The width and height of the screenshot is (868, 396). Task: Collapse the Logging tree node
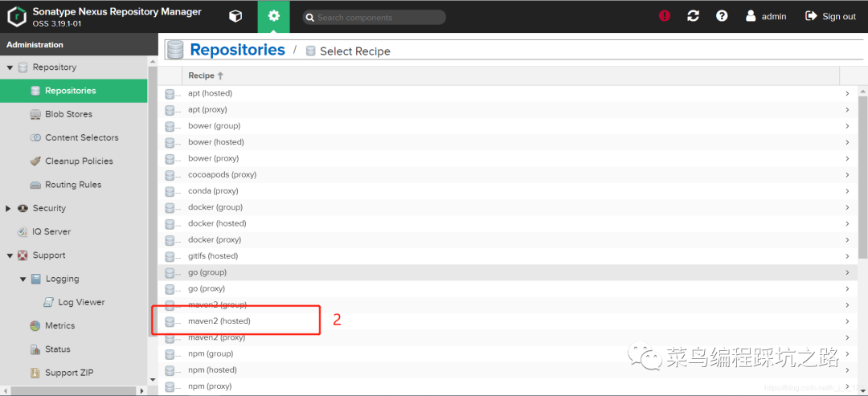23,280
